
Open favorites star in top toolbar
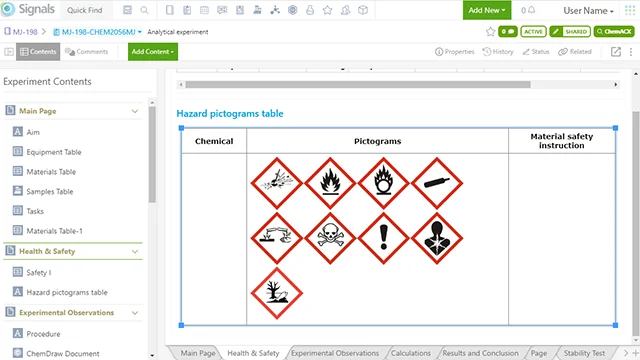point(327,10)
